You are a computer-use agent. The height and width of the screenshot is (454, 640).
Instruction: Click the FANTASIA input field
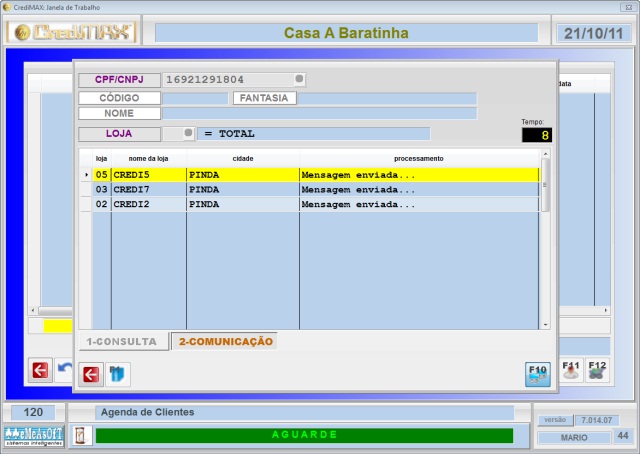(x=388, y=98)
